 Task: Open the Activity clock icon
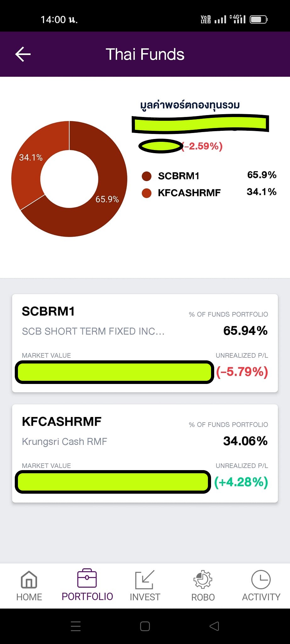pos(261,579)
